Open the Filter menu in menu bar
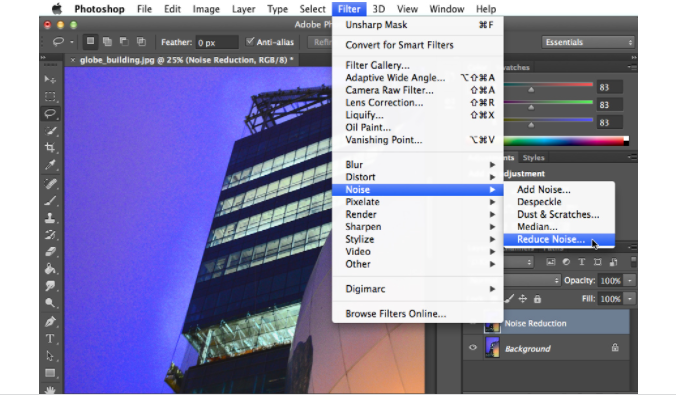This screenshot has height=396, width=676. pos(349,9)
